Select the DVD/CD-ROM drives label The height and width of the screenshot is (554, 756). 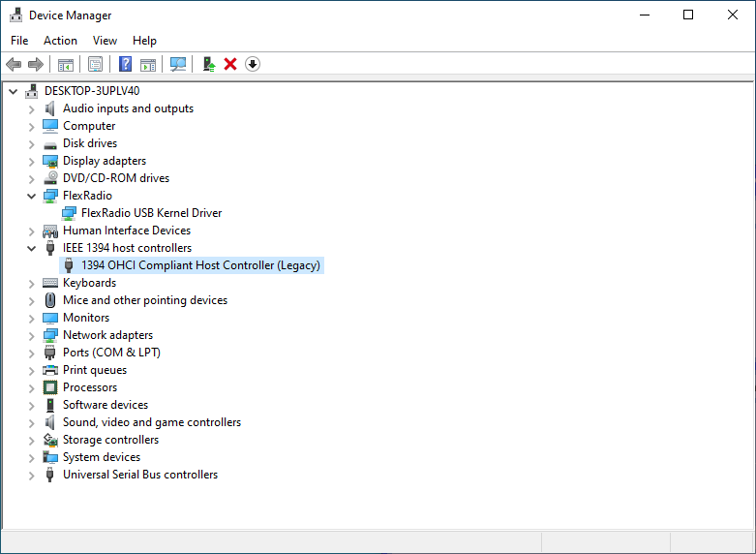click(x=116, y=178)
